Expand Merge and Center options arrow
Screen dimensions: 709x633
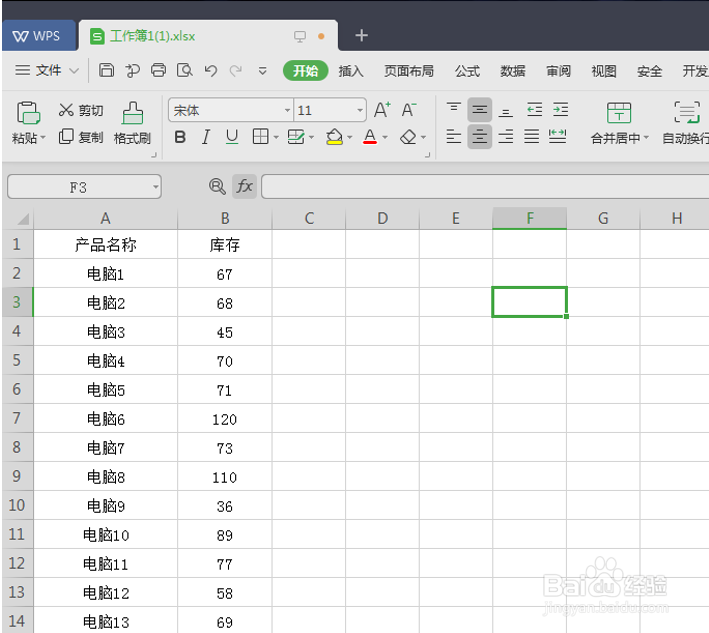(x=646, y=137)
